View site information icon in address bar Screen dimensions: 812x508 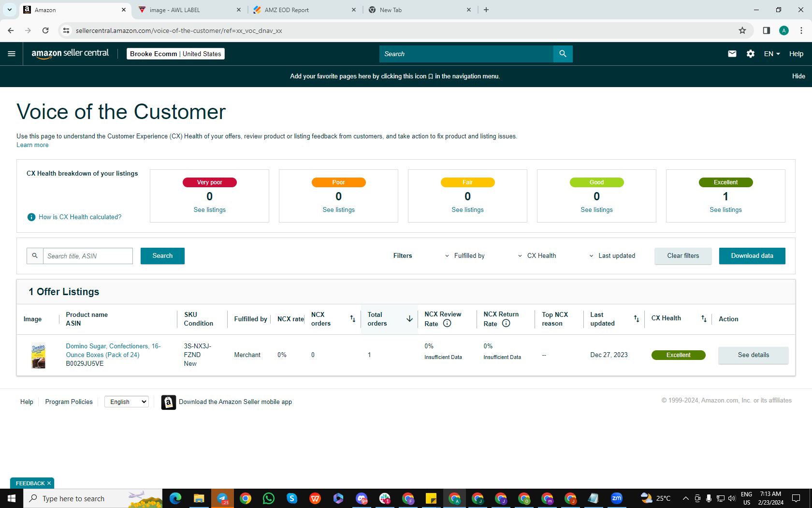point(66,30)
